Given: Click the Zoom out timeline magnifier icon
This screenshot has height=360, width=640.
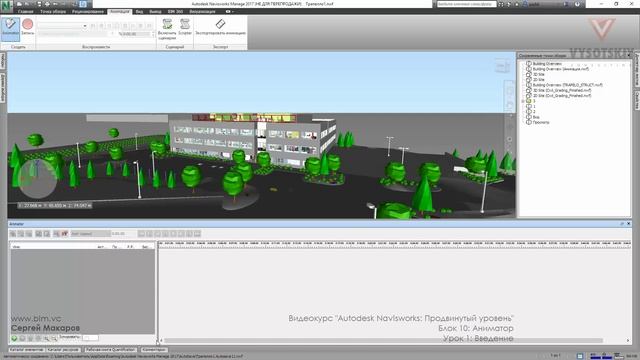Looking at the screenshot, I should tap(54, 338).
